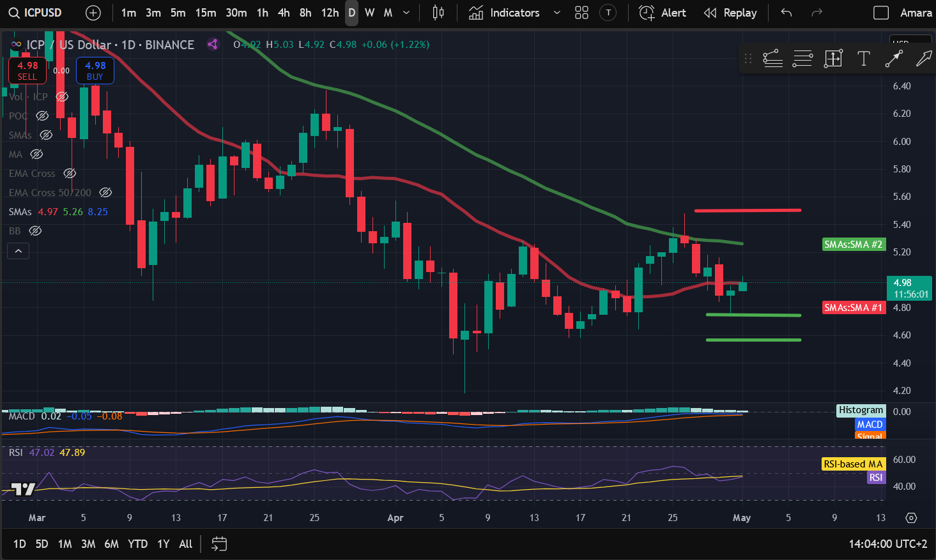Undo the last chart action
936x560 pixels.
[x=785, y=12]
